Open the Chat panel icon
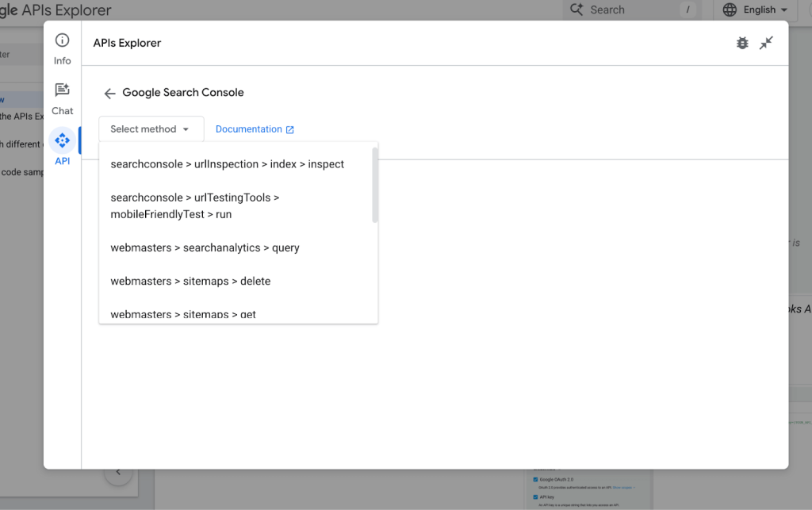Viewport: 812px width, 510px height. [62, 90]
